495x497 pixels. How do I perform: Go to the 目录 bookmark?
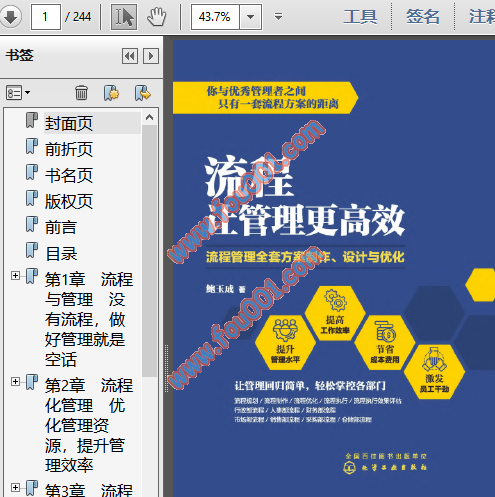[x=61, y=254]
